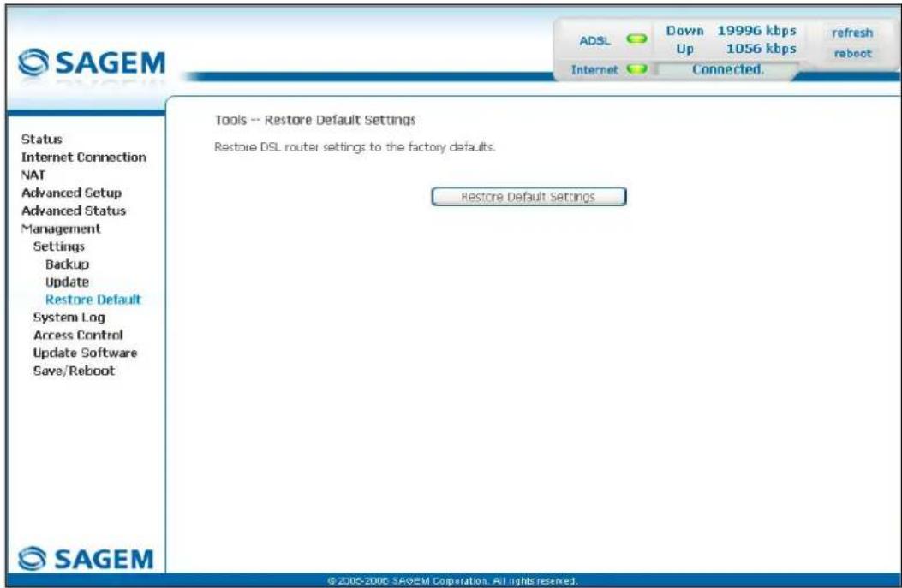The width and height of the screenshot is (902, 588).
Task: Select the NAT menu entry
Action: click(33, 175)
